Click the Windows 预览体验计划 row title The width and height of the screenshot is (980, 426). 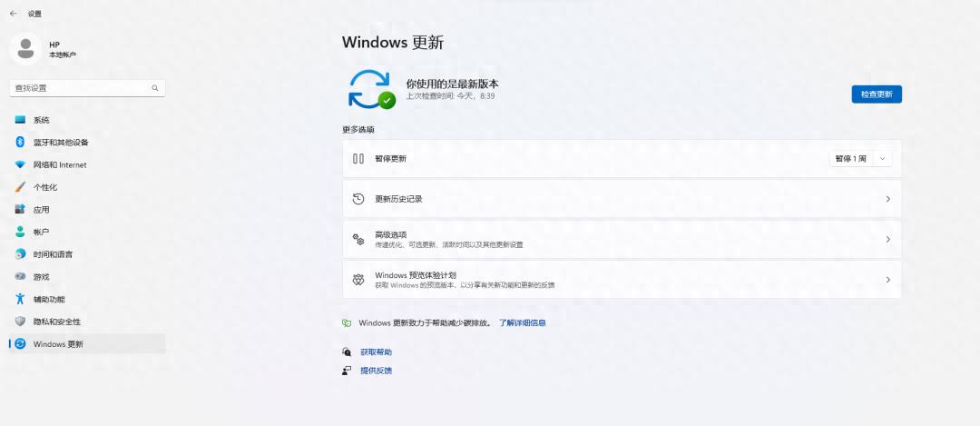[415, 274]
